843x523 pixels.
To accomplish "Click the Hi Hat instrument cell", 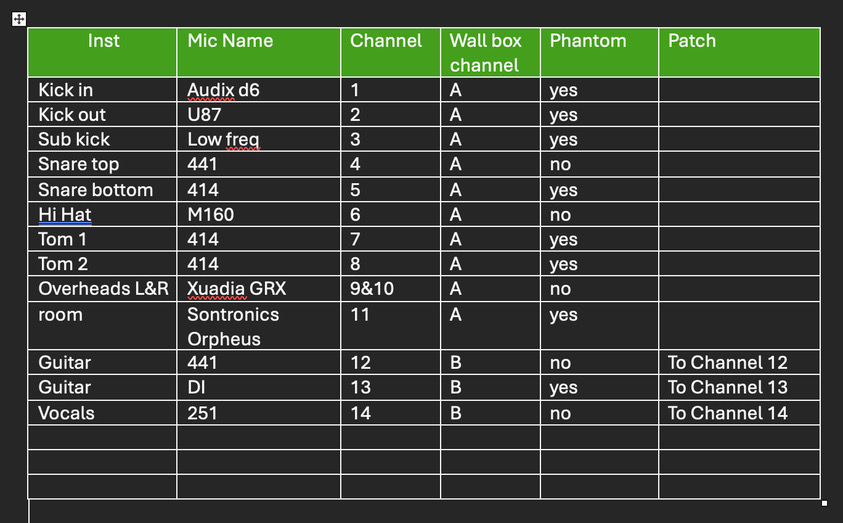I will point(65,215).
